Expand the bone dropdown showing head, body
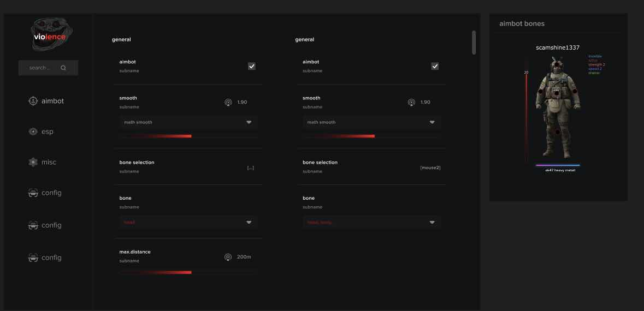 tap(371, 223)
